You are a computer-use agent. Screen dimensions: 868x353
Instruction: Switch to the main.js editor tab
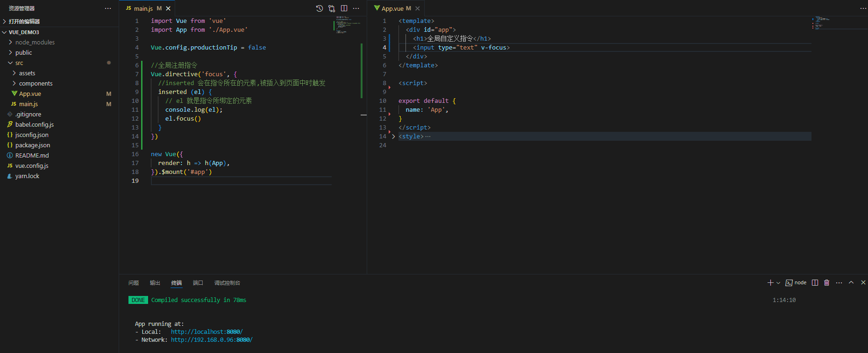click(143, 8)
